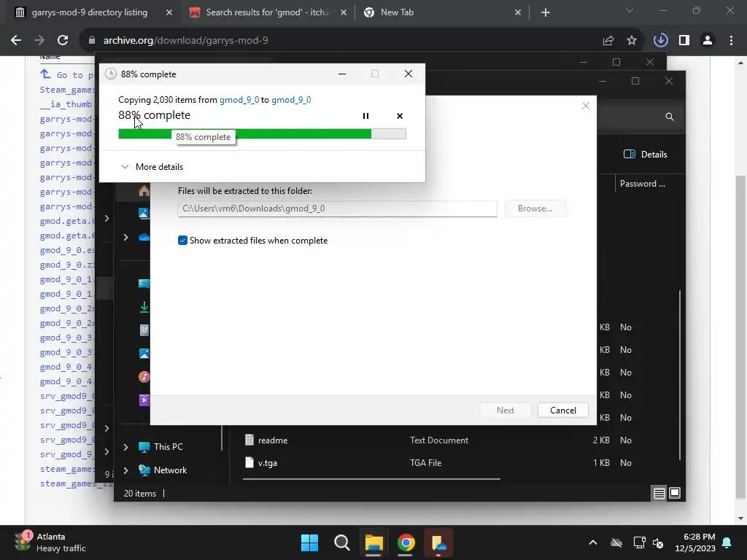This screenshot has height=560, width=747.
Task: Expand the OneDrive tree node
Action: click(125, 237)
